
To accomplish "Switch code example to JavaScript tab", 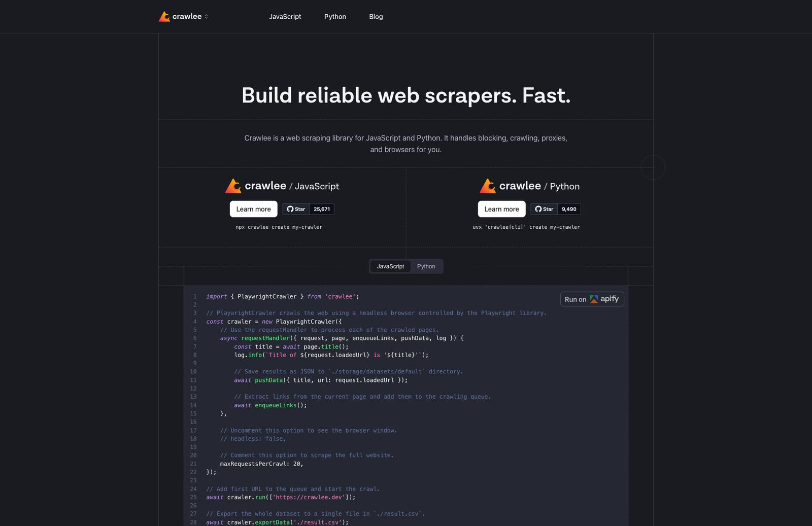I will [x=390, y=266].
